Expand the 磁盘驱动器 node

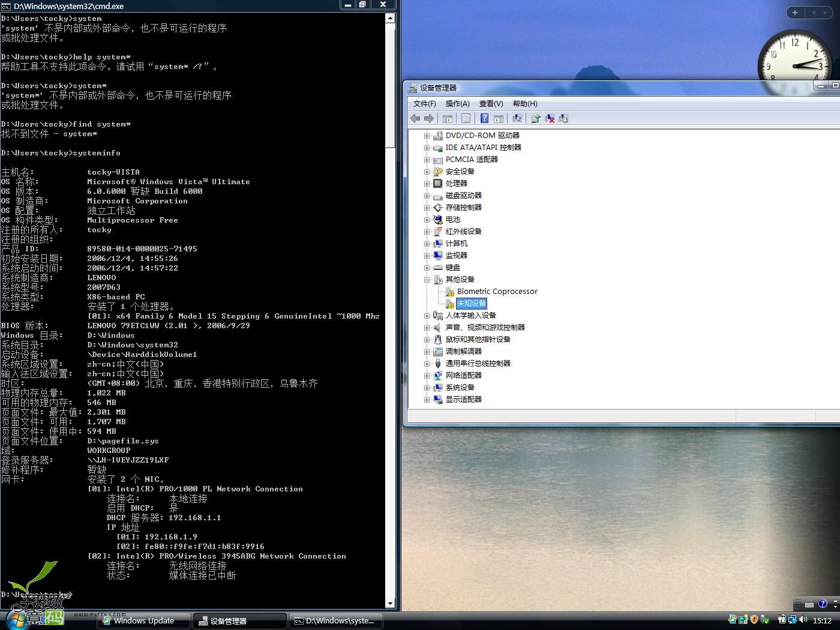tap(427, 196)
